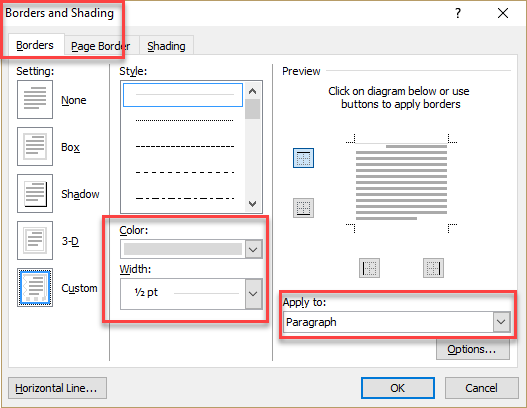Open the Horizontal Line dialog button

point(57,388)
